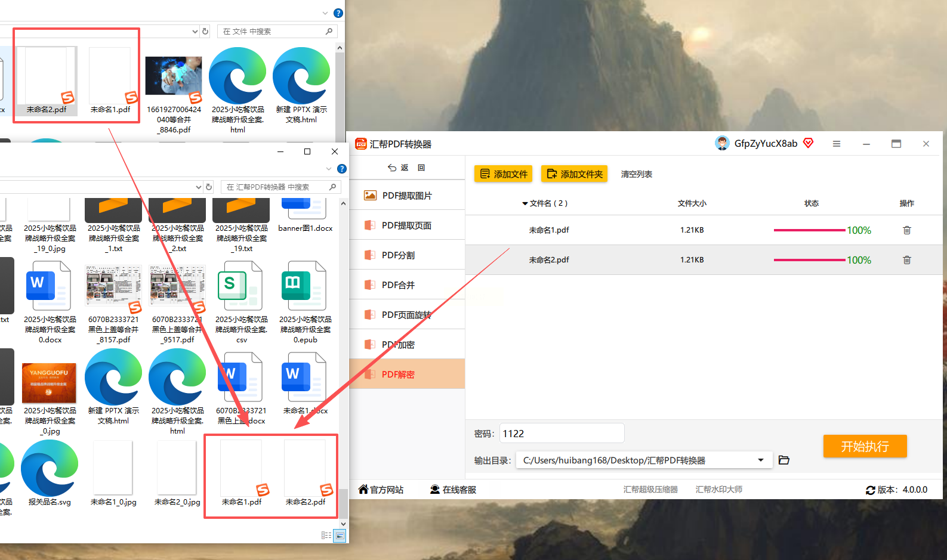Open 在线客服 support link

[453, 490]
